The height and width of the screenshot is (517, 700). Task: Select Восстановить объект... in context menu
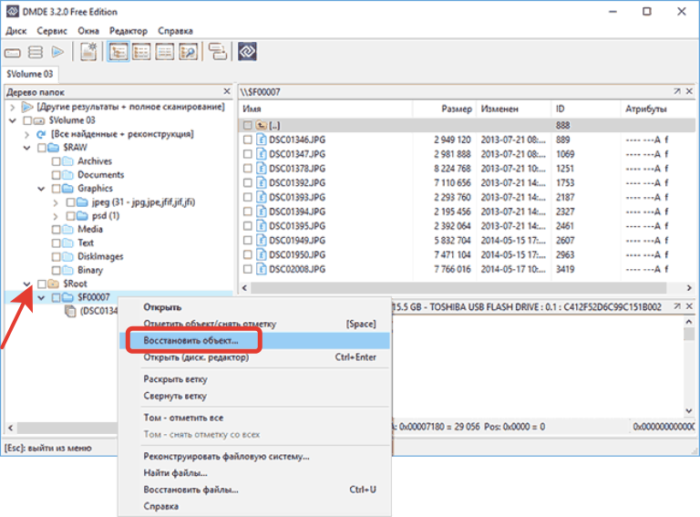tap(254, 341)
